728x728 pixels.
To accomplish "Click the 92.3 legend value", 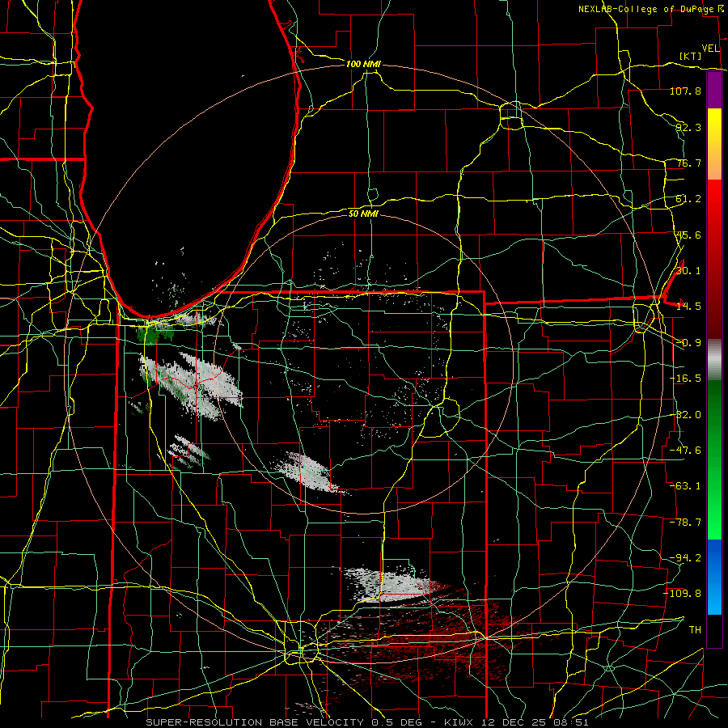I will point(688,127).
